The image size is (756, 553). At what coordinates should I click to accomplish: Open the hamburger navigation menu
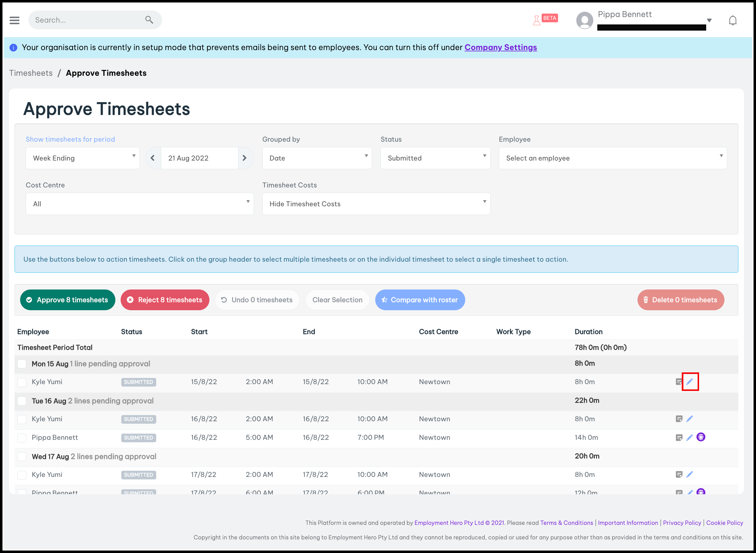pyautogui.click(x=15, y=20)
